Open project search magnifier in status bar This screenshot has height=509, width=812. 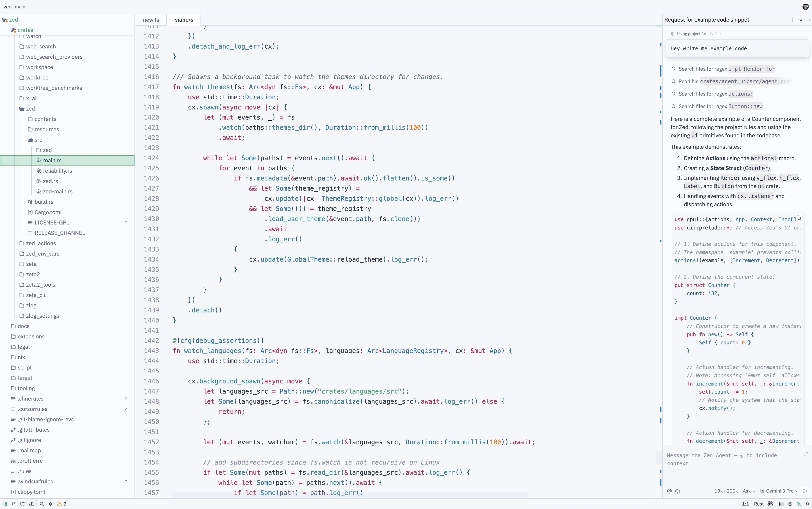(42, 504)
